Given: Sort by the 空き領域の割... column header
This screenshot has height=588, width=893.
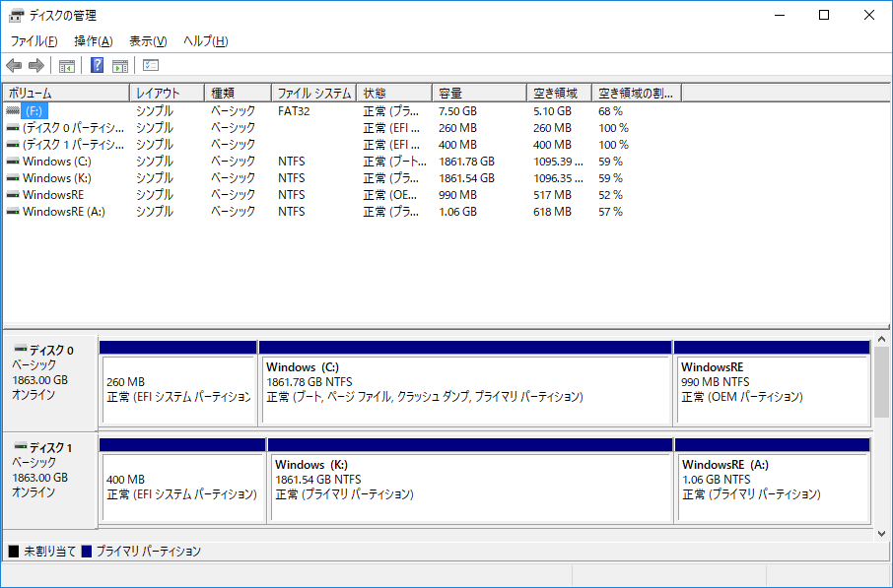Looking at the screenshot, I should pyautogui.click(x=637, y=94).
